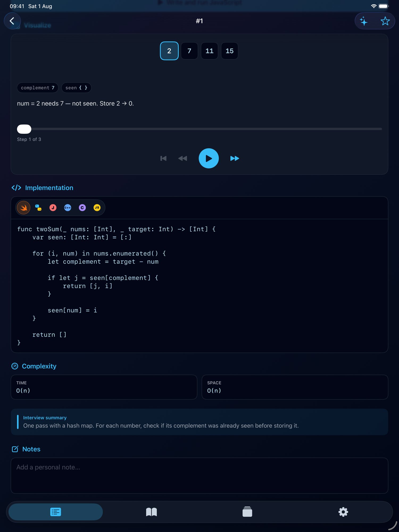The height and width of the screenshot is (532, 399).
Task: Go back with the chevron button
Action: tap(12, 21)
